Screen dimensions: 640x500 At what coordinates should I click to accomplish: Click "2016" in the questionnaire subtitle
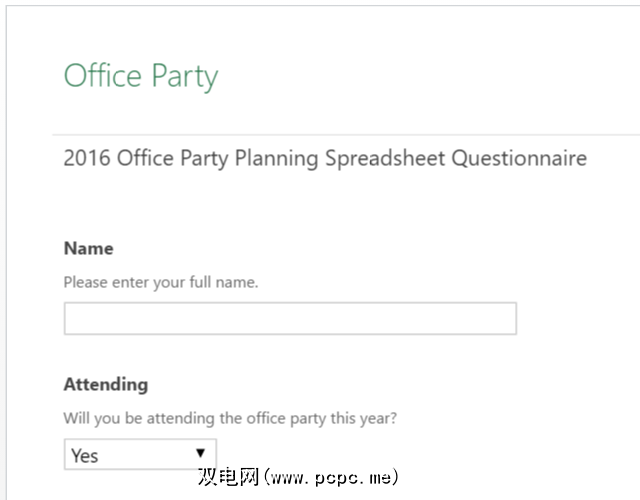87,158
